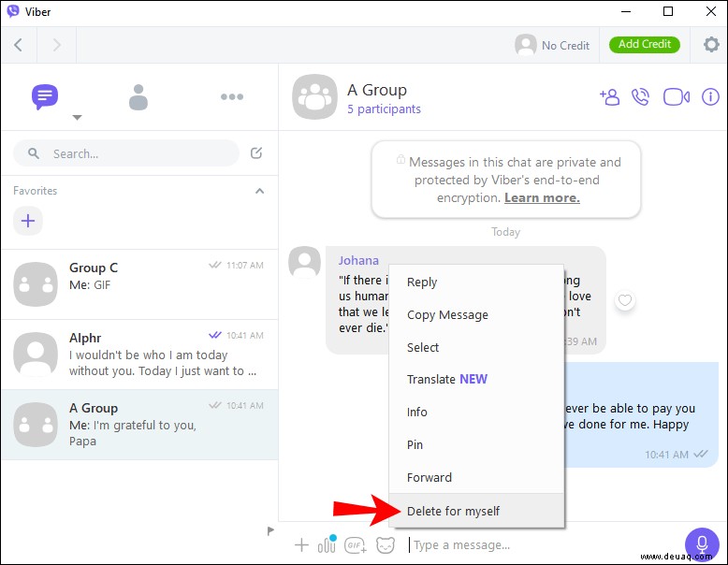The width and height of the screenshot is (728, 565).
Task: Click the Viber logo in title bar
Action: 13,11
